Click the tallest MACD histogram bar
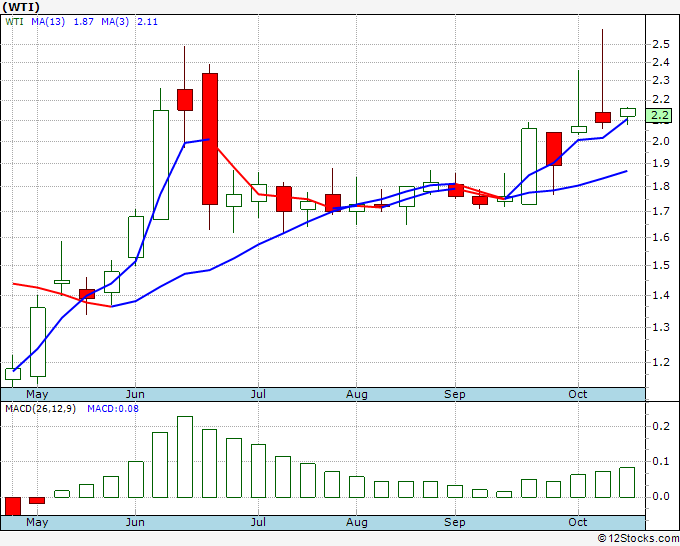680x546 pixels. coord(185,457)
